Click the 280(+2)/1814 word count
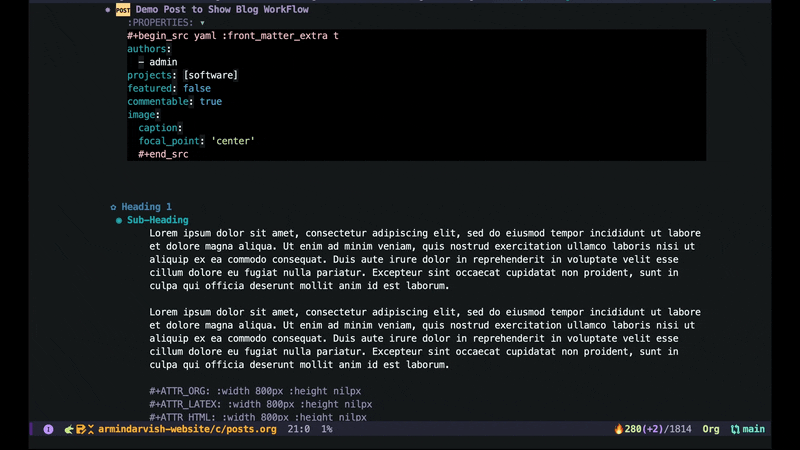Screen dimensions: 800x450 pos(658,429)
